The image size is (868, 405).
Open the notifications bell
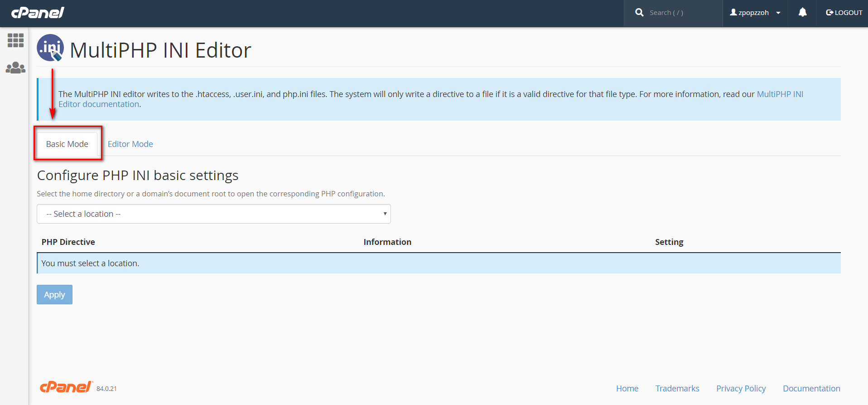802,13
